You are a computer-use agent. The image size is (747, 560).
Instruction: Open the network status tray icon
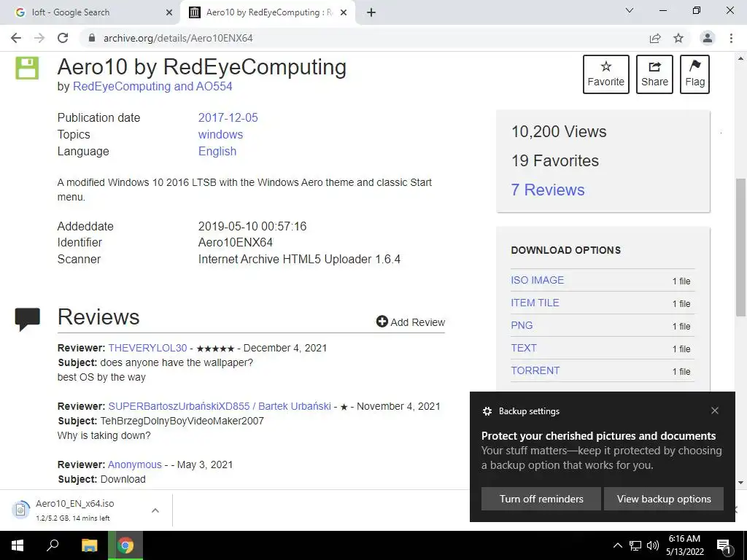tap(635, 545)
